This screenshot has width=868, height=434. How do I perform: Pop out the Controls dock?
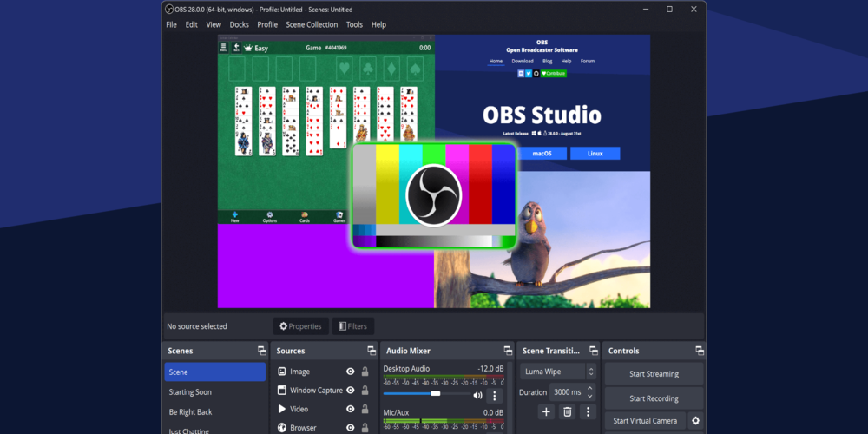700,351
